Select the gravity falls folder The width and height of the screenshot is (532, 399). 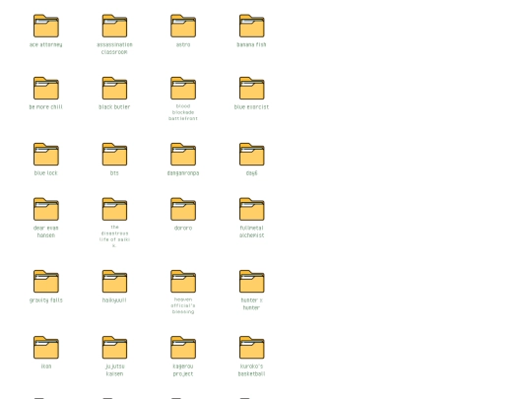[x=46, y=282]
